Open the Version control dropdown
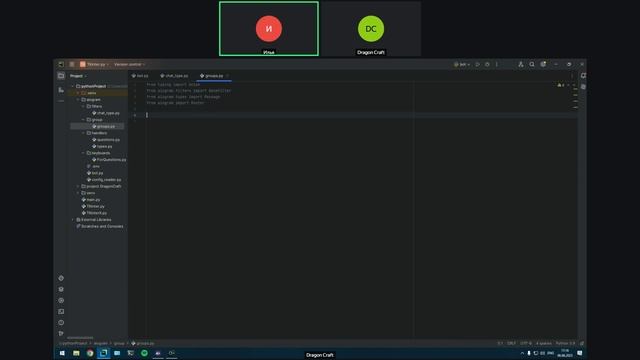640x360 pixels. pos(129,64)
